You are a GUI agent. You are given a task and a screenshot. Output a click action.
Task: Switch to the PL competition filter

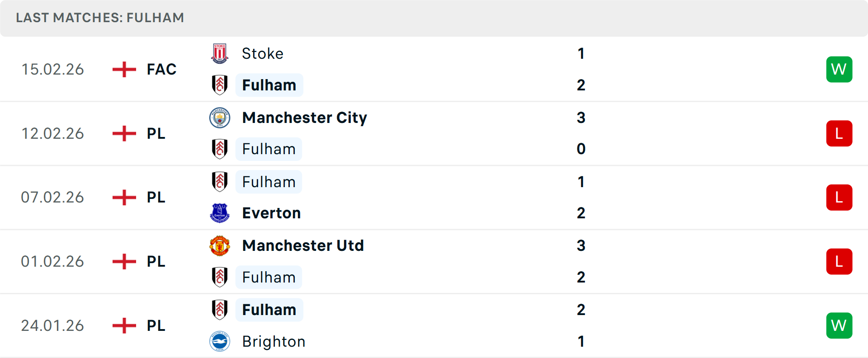click(x=155, y=133)
